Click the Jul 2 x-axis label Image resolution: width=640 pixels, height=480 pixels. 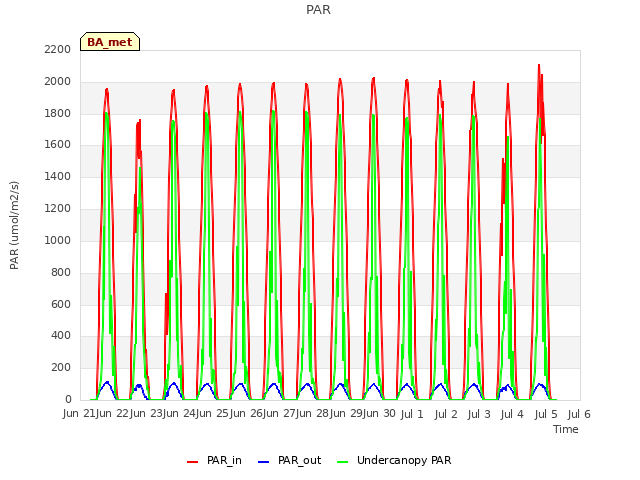pos(446,414)
